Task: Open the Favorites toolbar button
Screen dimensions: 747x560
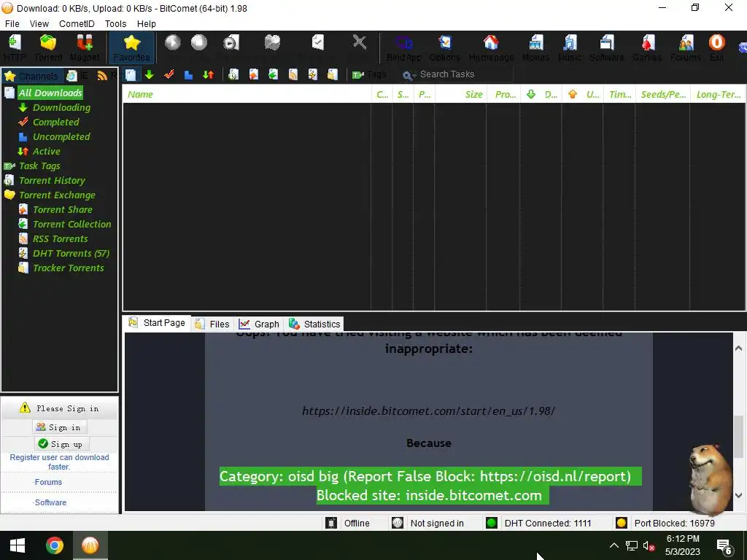Action: 131,47
